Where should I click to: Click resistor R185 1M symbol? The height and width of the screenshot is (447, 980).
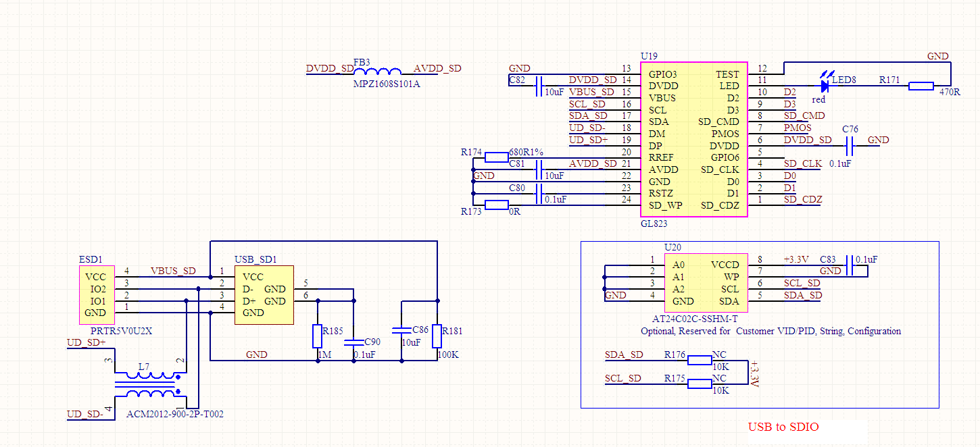(318, 336)
